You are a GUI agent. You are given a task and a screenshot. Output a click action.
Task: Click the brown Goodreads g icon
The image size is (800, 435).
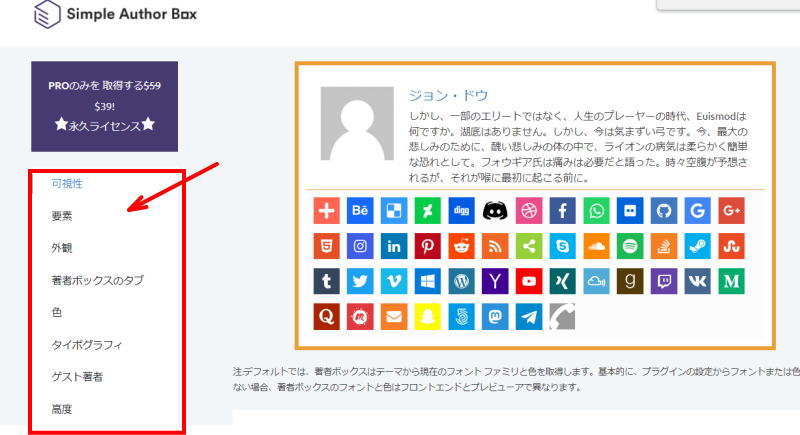pyautogui.click(x=630, y=282)
